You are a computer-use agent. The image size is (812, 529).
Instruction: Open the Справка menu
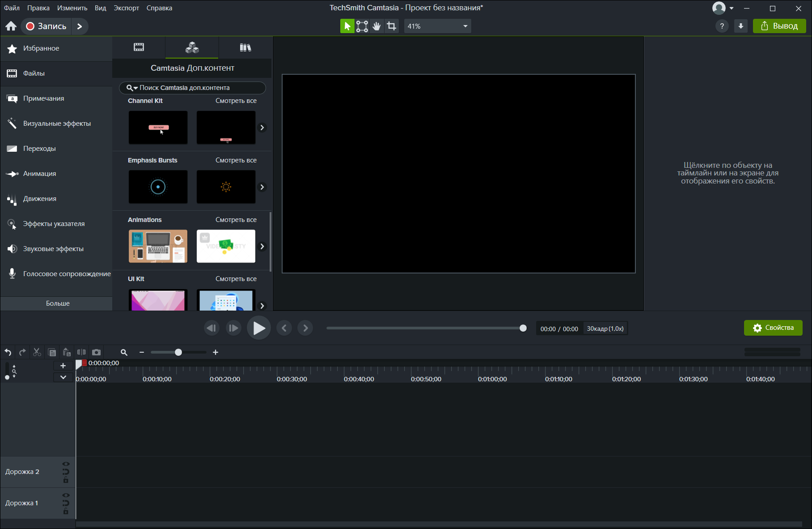point(160,8)
